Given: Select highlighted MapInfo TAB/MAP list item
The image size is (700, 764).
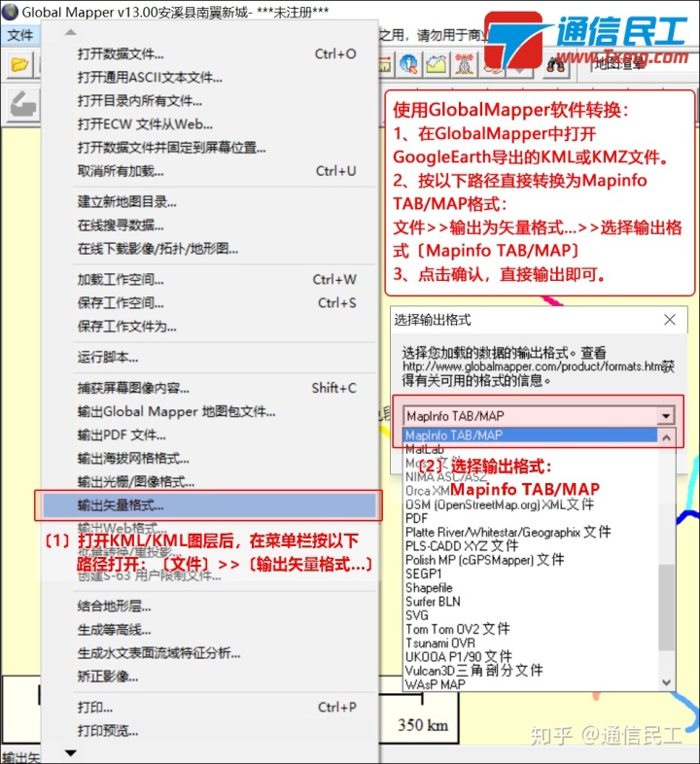Looking at the screenshot, I should [x=531, y=435].
